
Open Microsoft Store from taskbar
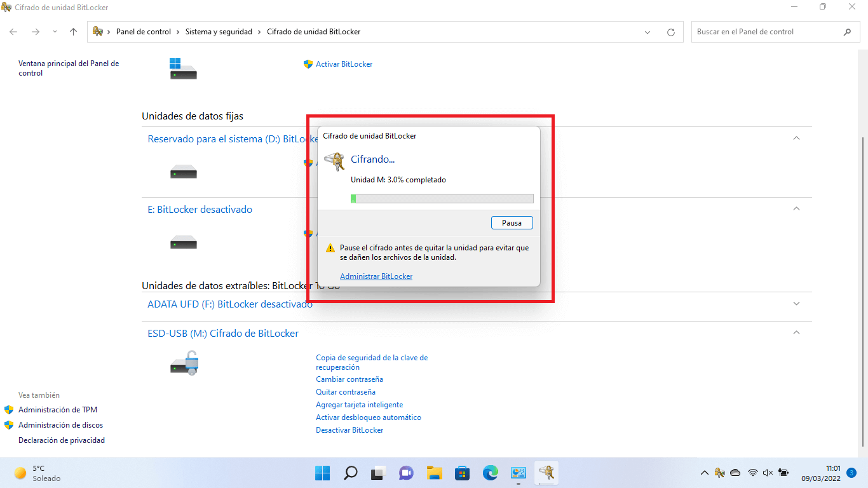click(462, 473)
